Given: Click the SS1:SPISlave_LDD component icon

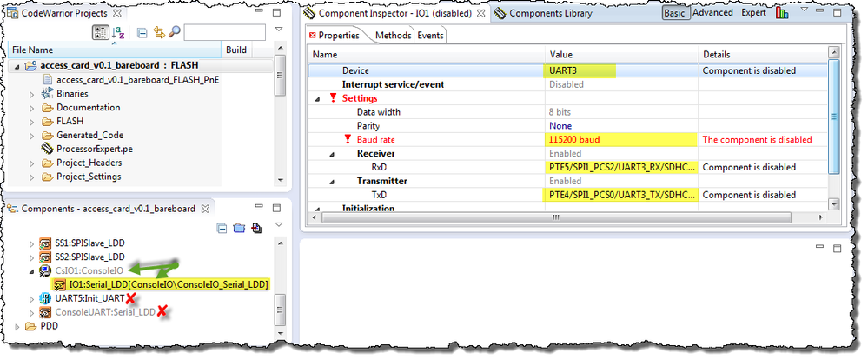Looking at the screenshot, I should click(46, 243).
